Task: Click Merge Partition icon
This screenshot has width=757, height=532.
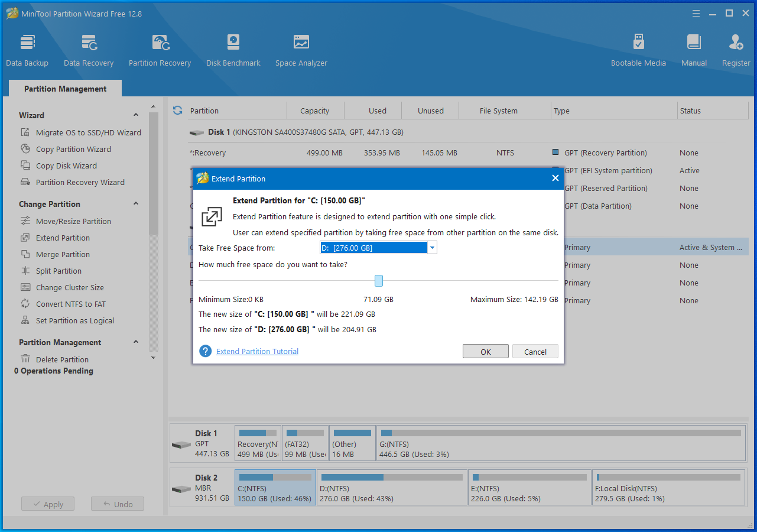Action: [25, 254]
